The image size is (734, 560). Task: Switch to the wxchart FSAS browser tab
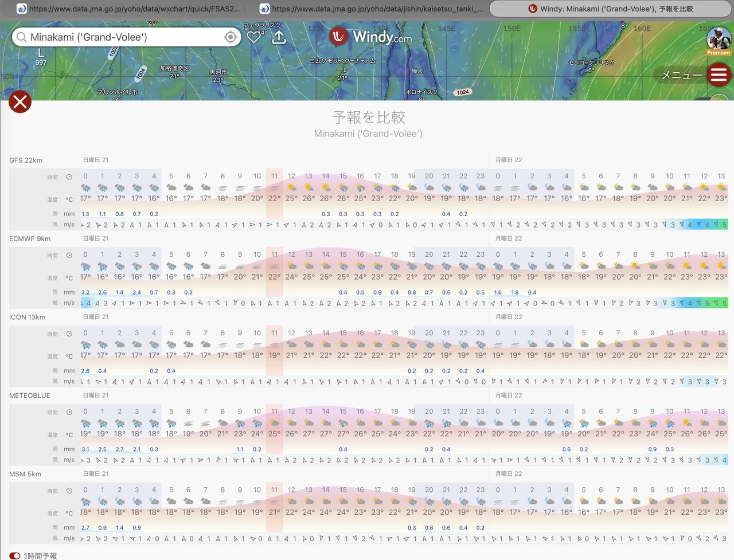128,9
